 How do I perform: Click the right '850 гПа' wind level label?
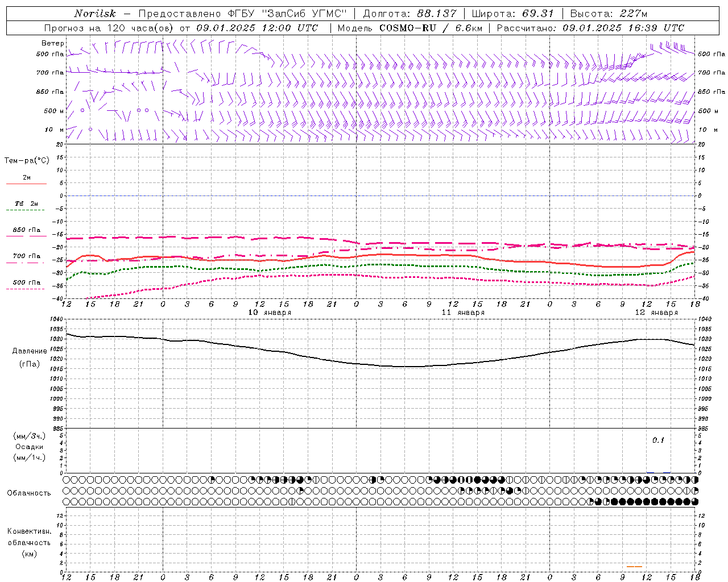(x=712, y=92)
